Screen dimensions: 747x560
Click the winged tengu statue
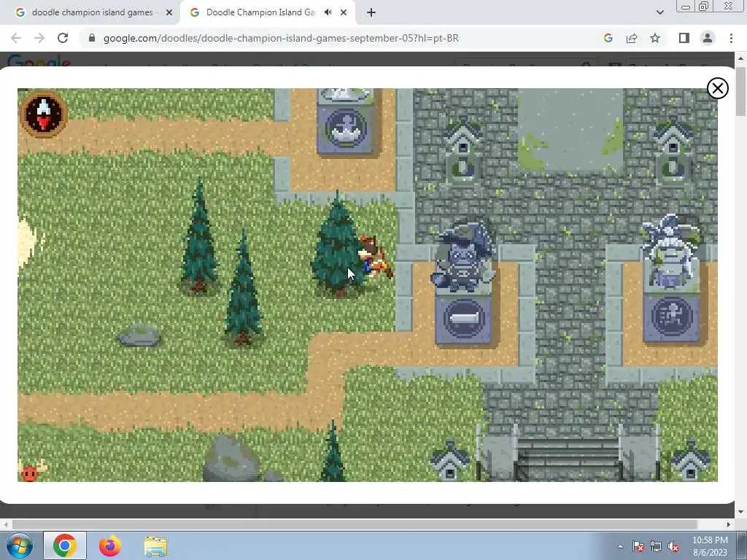point(671,252)
